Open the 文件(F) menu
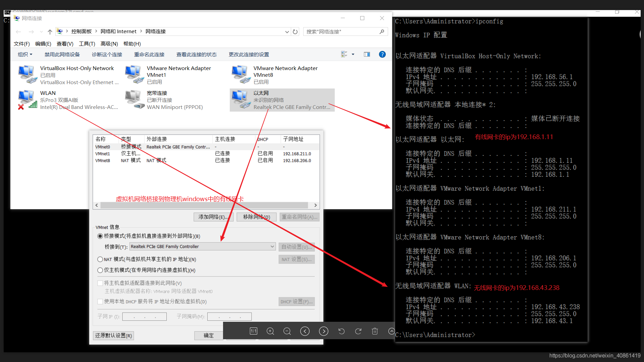This screenshot has width=644, height=362. (22, 44)
